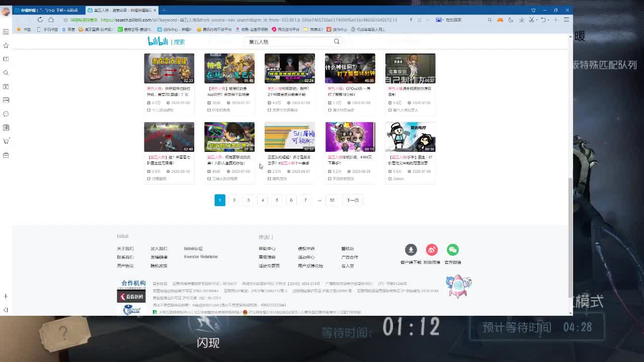The image size is (644, 362).
Task: Open the video thumbnail with duration 02:24
Action: 290,68
